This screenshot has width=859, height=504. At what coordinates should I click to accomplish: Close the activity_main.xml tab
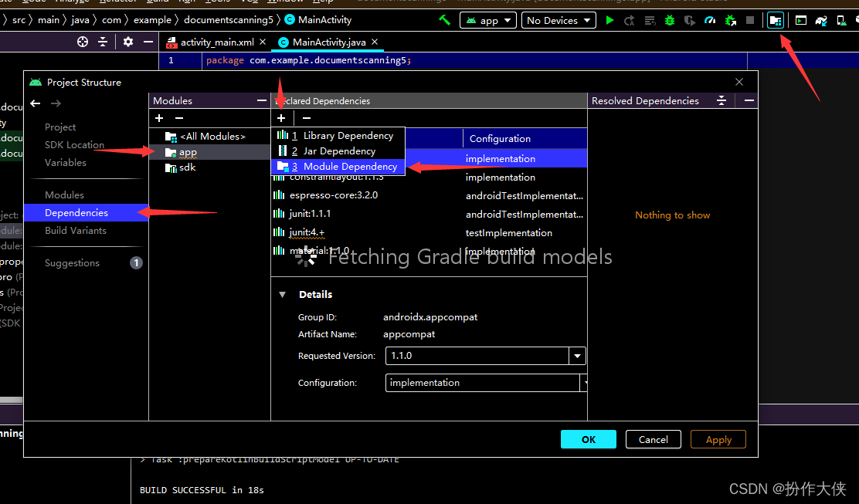(x=263, y=42)
